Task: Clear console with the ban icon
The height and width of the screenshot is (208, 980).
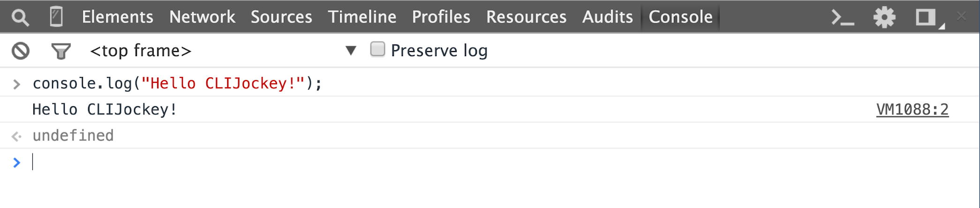Action: click(x=21, y=51)
